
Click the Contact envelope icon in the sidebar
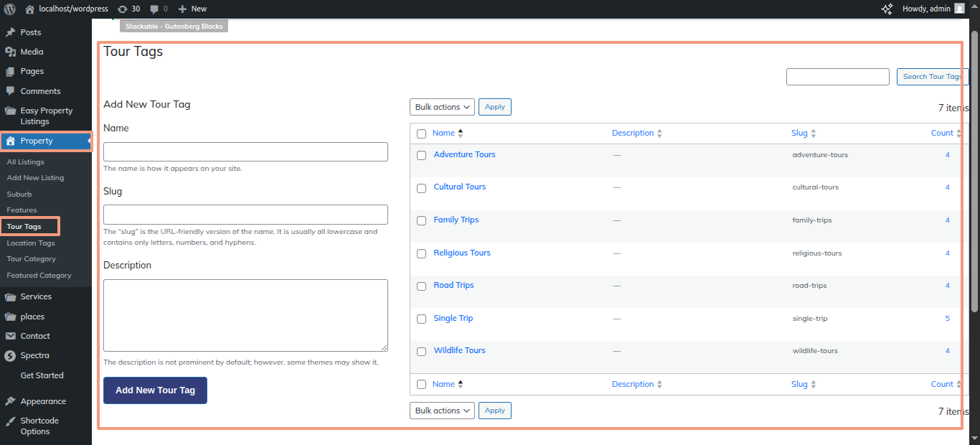click(x=10, y=336)
